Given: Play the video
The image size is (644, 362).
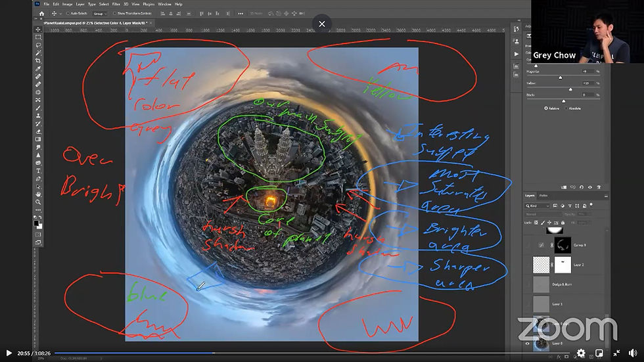Looking at the screenshot, I should pos(9,353).
